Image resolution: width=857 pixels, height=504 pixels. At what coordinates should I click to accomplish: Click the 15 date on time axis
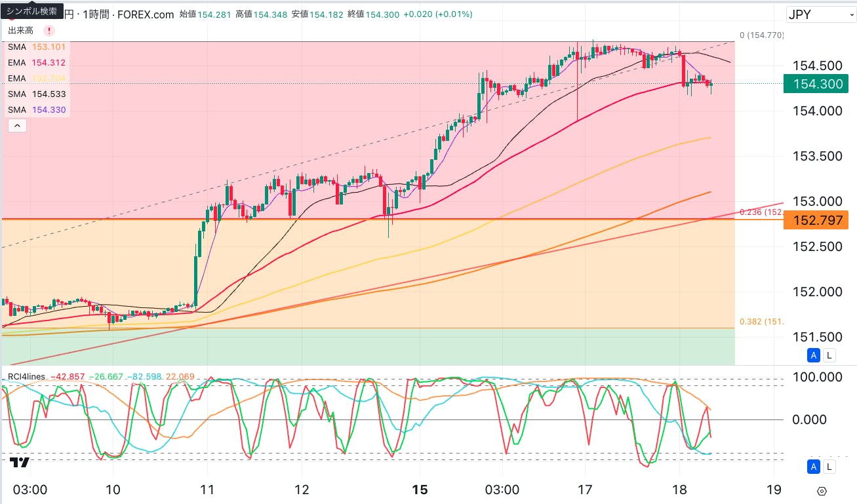tap(420, 490)
